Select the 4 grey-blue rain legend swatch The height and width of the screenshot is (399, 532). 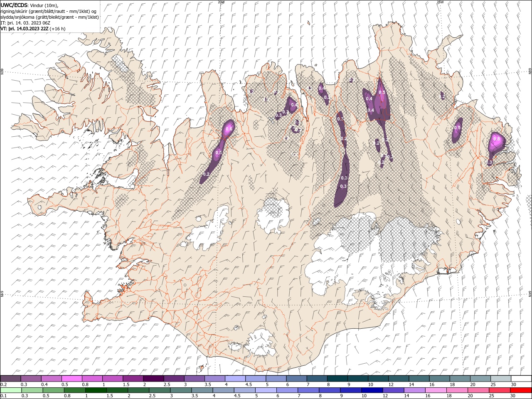click(x=223, y=390)
